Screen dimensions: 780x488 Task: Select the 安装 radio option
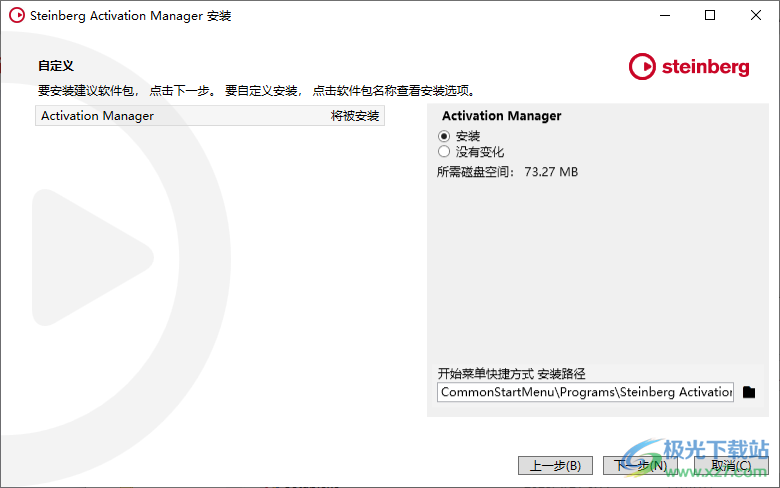[x=445, y=136]
